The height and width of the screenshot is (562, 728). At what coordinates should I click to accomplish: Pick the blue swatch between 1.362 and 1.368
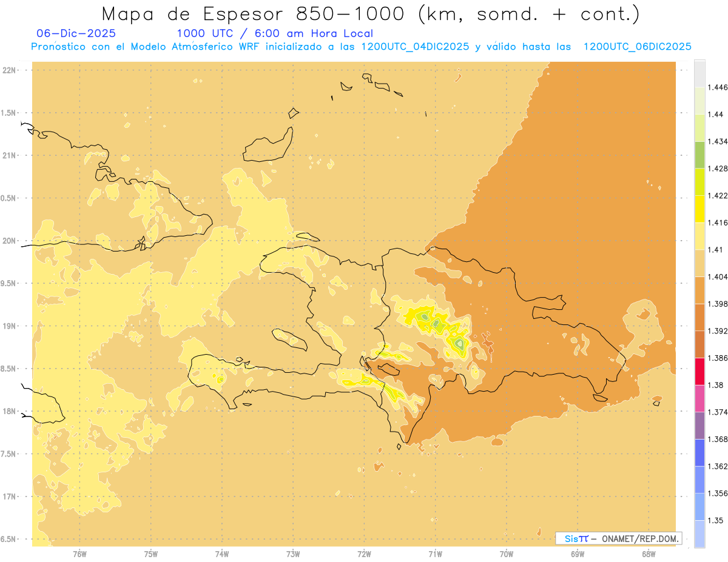[x=699, y=452]
